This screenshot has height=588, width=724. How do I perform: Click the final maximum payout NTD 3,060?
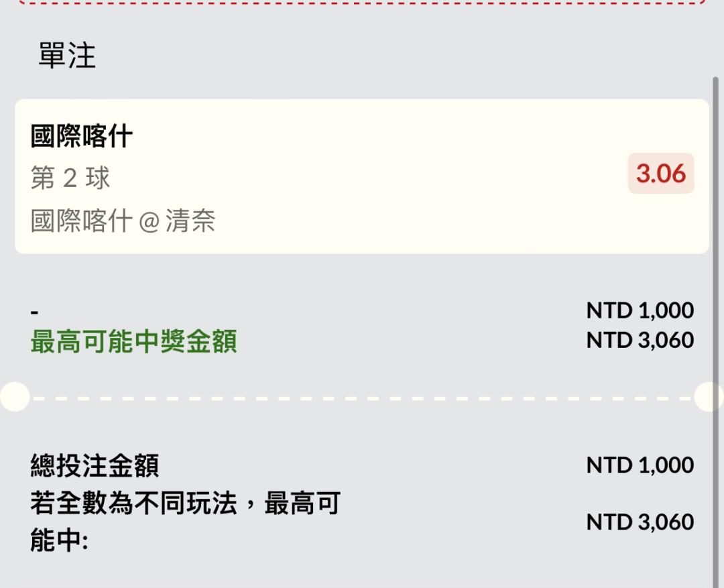coord(640,522)
